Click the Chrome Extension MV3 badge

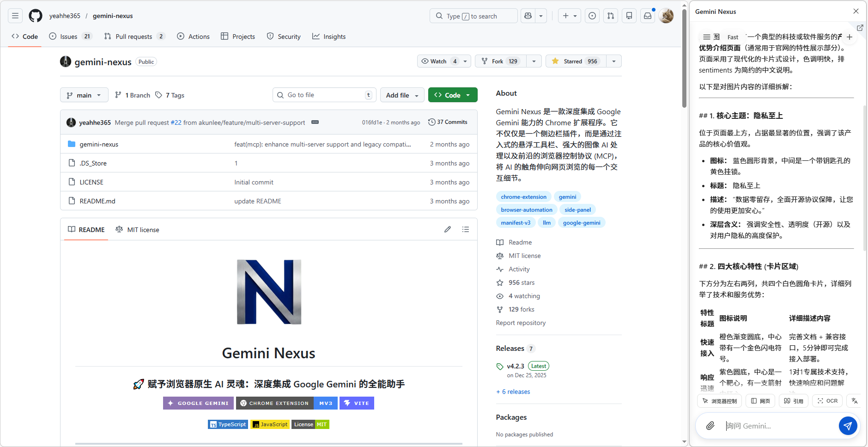[x=287, y=403]
